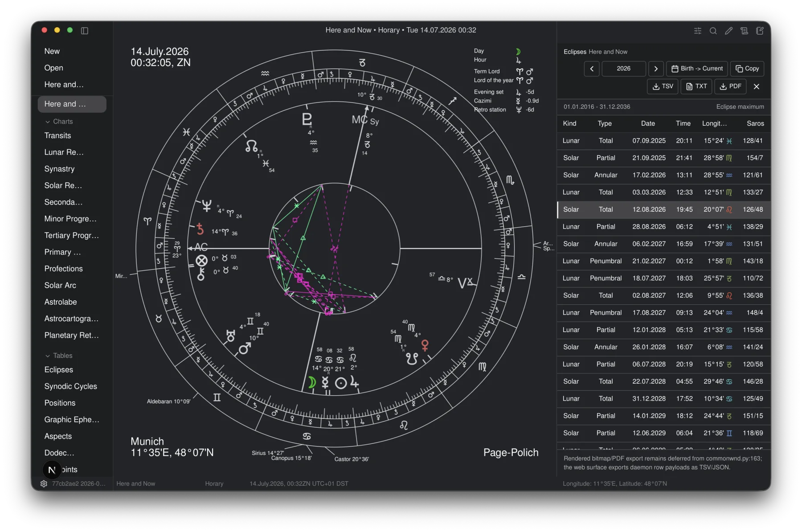This screenshot has height=532, width=802.
Task: Export the eclipses as TXT
Action: (696, 86)
